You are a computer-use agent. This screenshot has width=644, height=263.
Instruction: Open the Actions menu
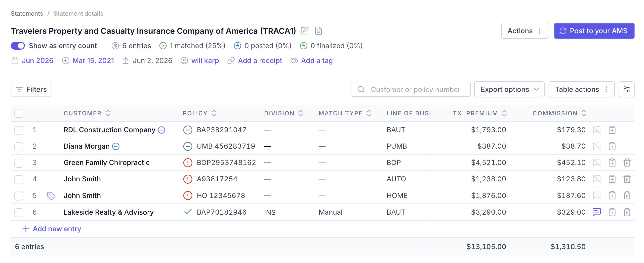pyautogui.click(x=524, y=31)
